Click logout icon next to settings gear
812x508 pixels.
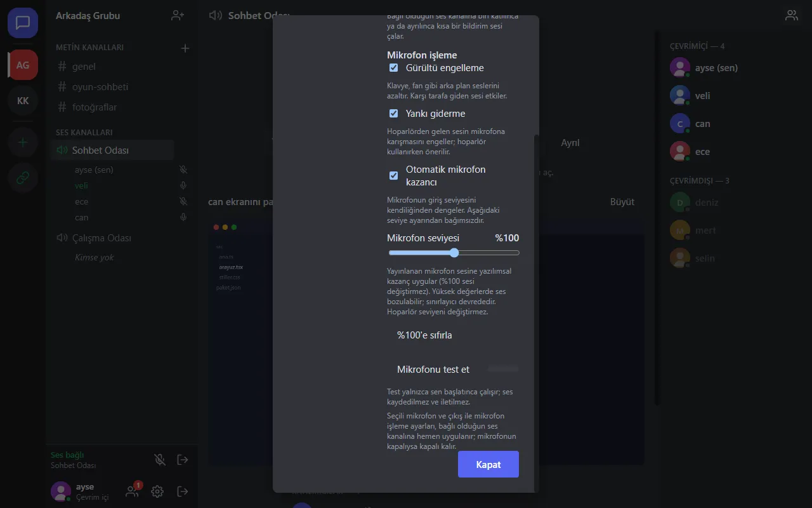tap(183, 491)
